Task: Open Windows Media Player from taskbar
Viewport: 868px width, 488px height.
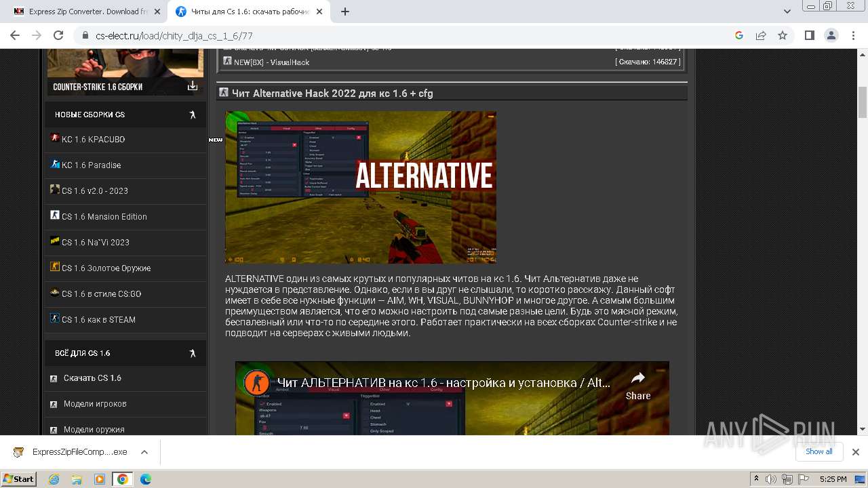Action: [x=100, y=479]
